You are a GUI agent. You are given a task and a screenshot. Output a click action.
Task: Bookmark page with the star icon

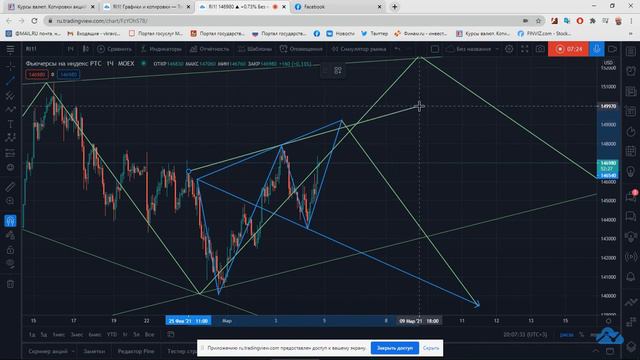point(538,20)
